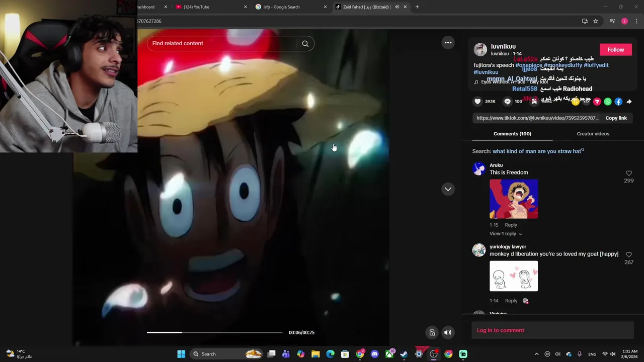Open the hearts sticker in yuriology lawyer's comment
Viewport: 644px width, 362px height.
(514, 276)
